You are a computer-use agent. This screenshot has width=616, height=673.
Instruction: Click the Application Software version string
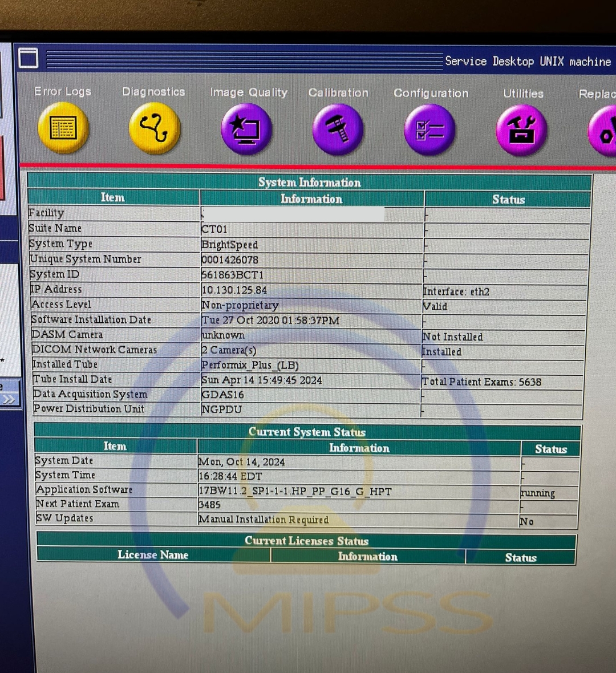coord(295,491)
